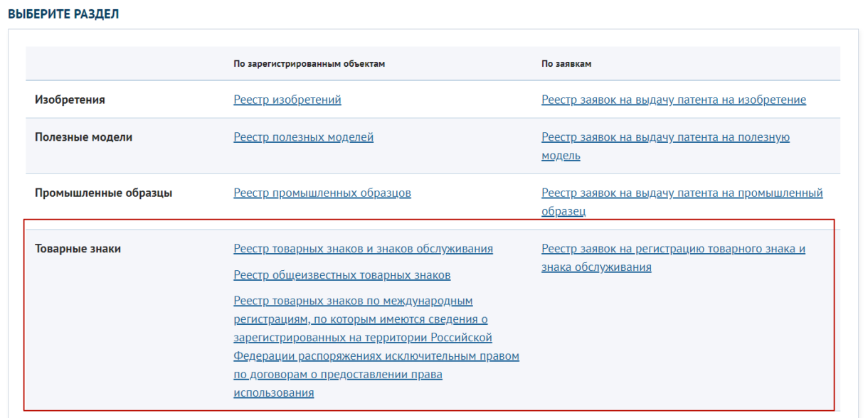
Task: Select Реестр общеизвестных товарных знаков
Action: (x=342, y=274)
